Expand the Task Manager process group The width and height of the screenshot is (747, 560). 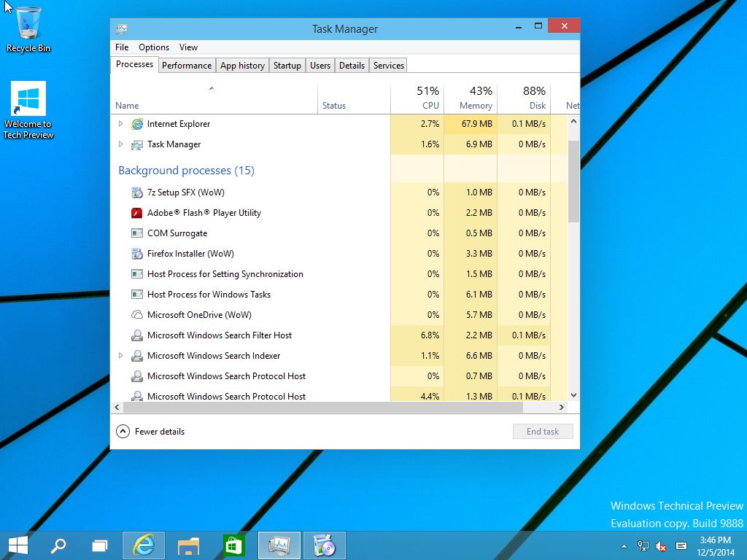click(x=120, y=144)
